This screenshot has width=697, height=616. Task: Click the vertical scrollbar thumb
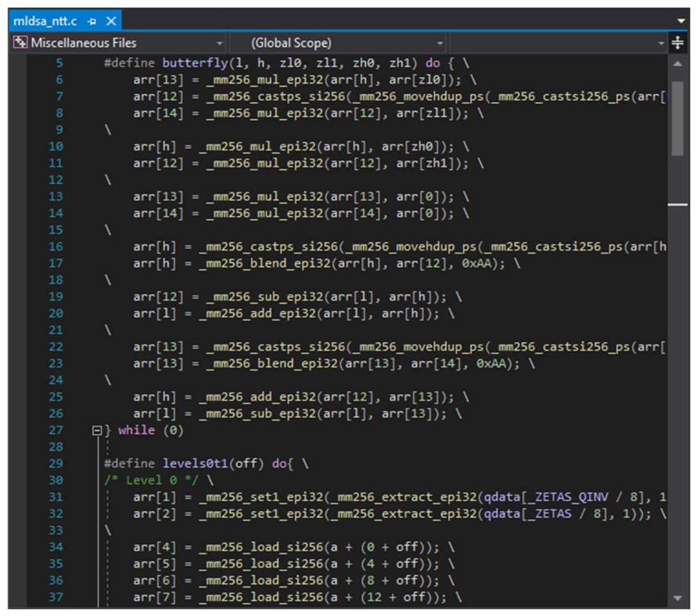[x=677, y=118]
